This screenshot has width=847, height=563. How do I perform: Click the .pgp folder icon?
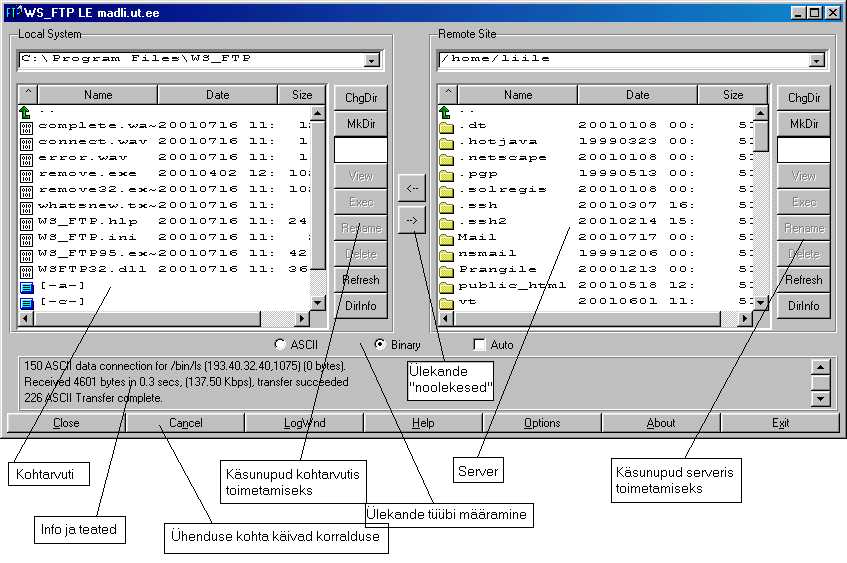(x=446, y=176)
